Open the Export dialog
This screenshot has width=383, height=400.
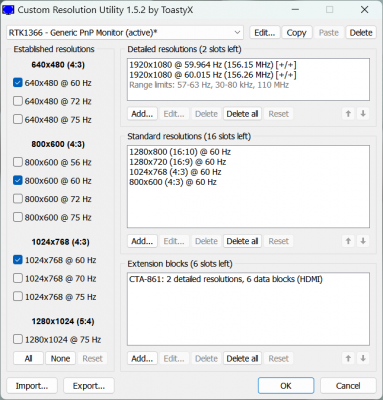pos(89,386)
